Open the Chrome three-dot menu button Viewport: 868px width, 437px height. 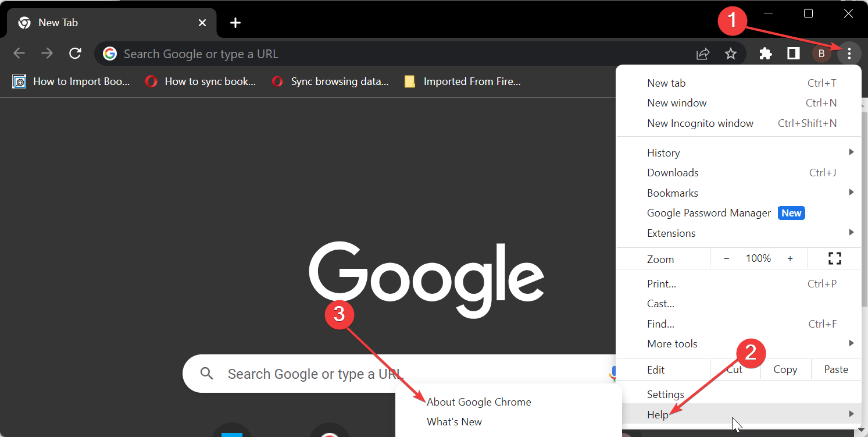[849, 54]
